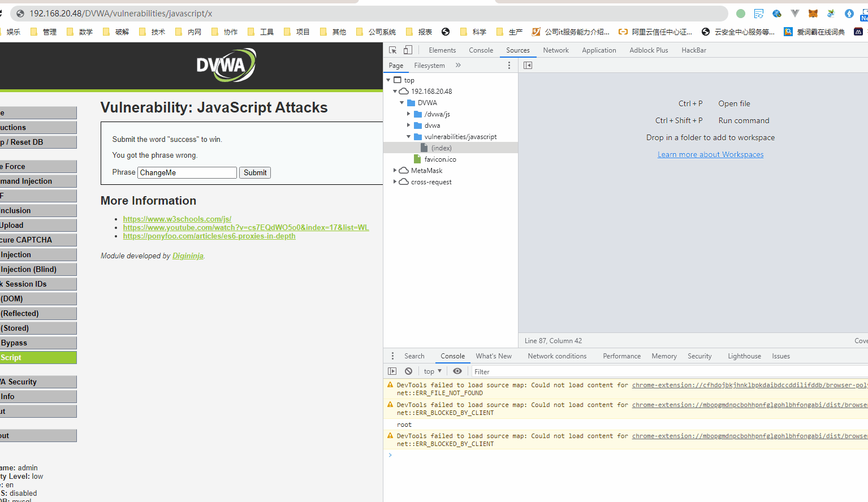Collapse the vulnerabilities/javascript folder
The height and width of the screenshot is (502, 868).
coord(409,137)
